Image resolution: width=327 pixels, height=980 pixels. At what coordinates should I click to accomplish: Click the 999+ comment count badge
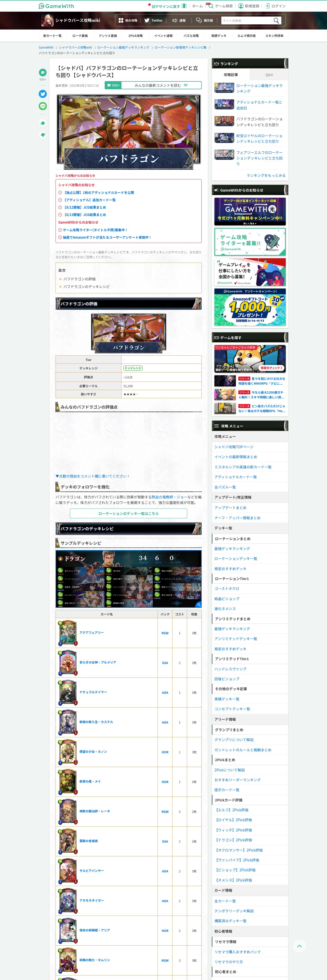coord(113,85)
